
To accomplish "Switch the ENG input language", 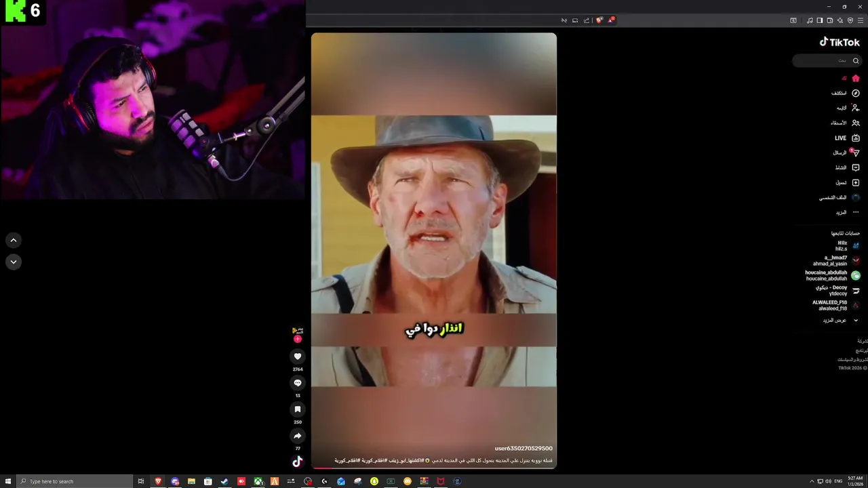I will point(838,481).
